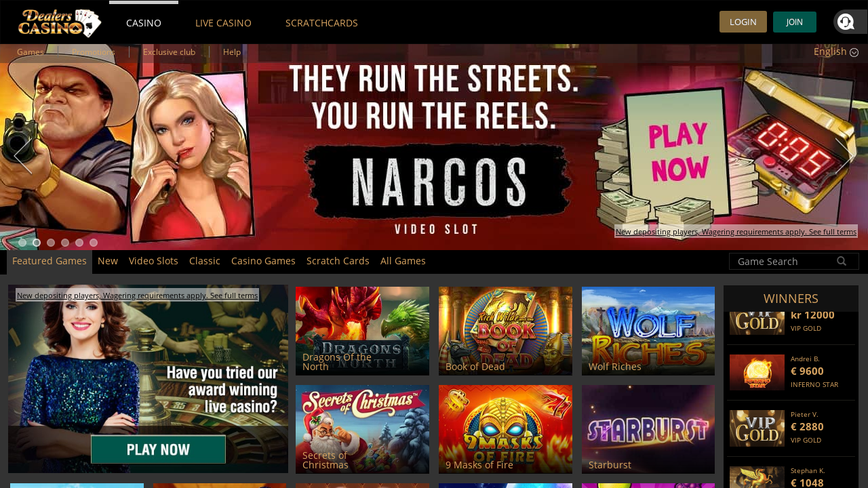Open the live chat support headset icon
This screenshot has width=868, height=488.
click(846, 22)
